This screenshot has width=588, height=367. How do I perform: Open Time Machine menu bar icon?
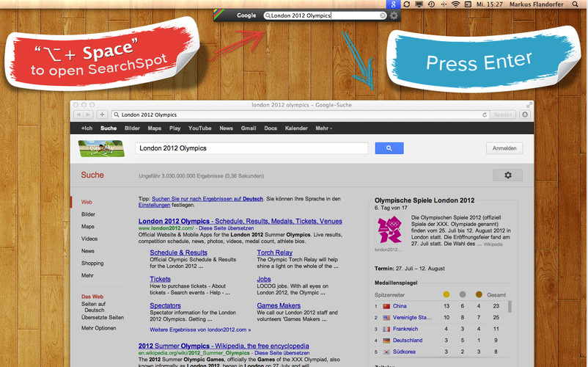pyautogui.click(x=431, y=4)
